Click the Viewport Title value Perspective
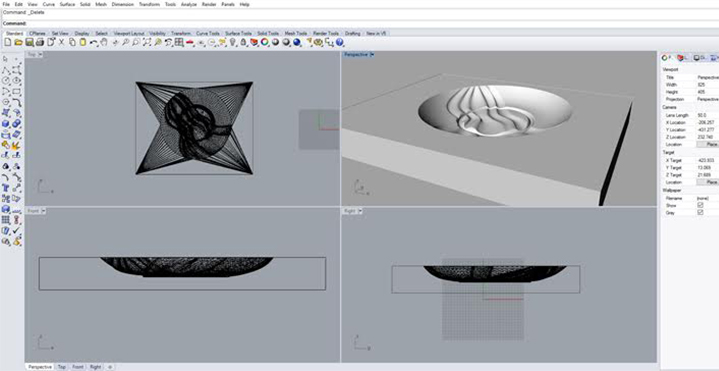 coord(708,78)
